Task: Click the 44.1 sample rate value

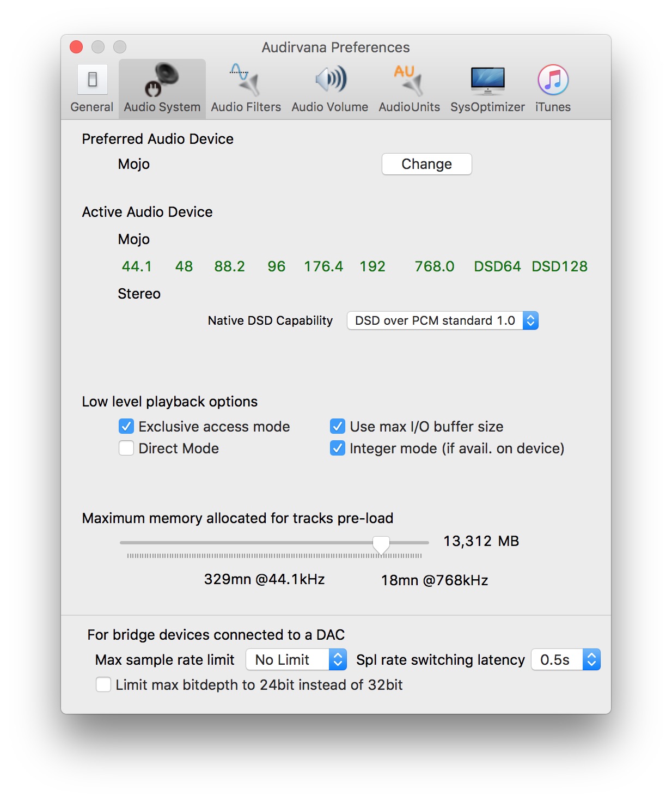Action: click(x=137, y=266)
